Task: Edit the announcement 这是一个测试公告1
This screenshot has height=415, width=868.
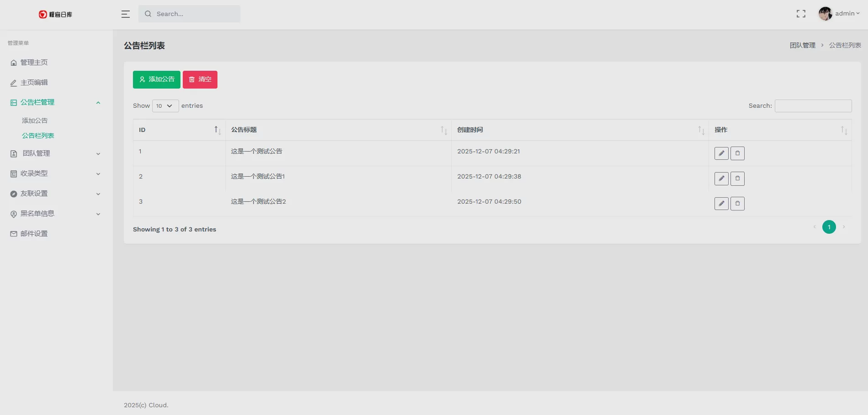Action: tap(721, 179)
